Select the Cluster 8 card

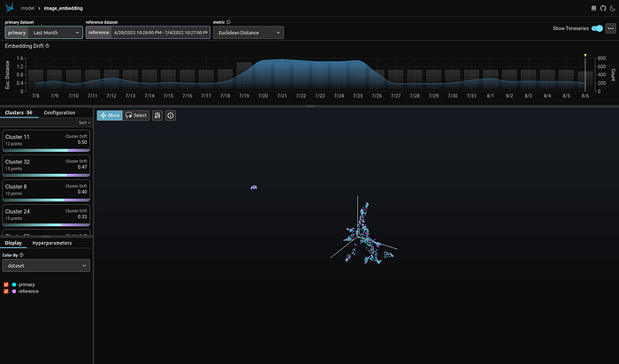coord(46,191)
